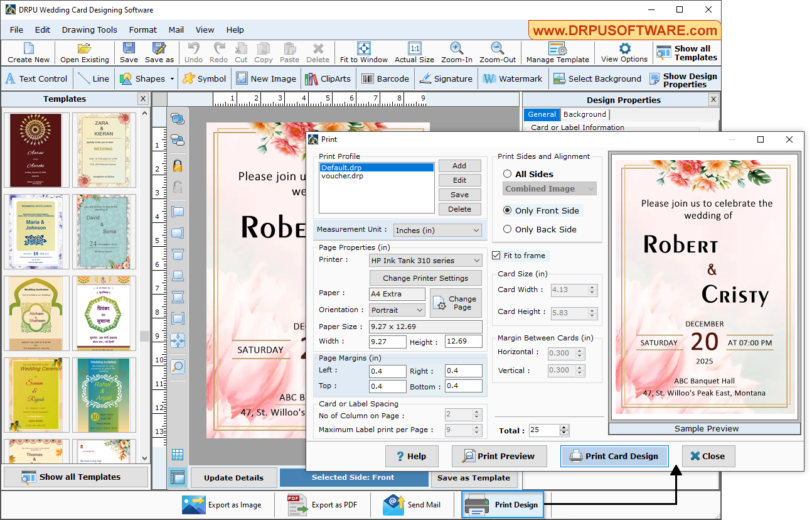
Task: Switch to the Background tab
Action: tap(584, 114)
